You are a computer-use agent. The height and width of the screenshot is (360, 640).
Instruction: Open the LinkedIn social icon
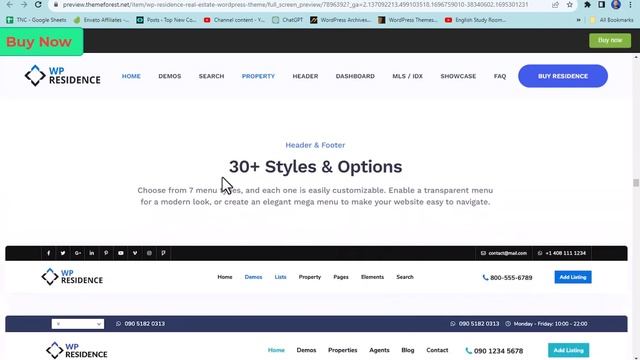[92, 253]
